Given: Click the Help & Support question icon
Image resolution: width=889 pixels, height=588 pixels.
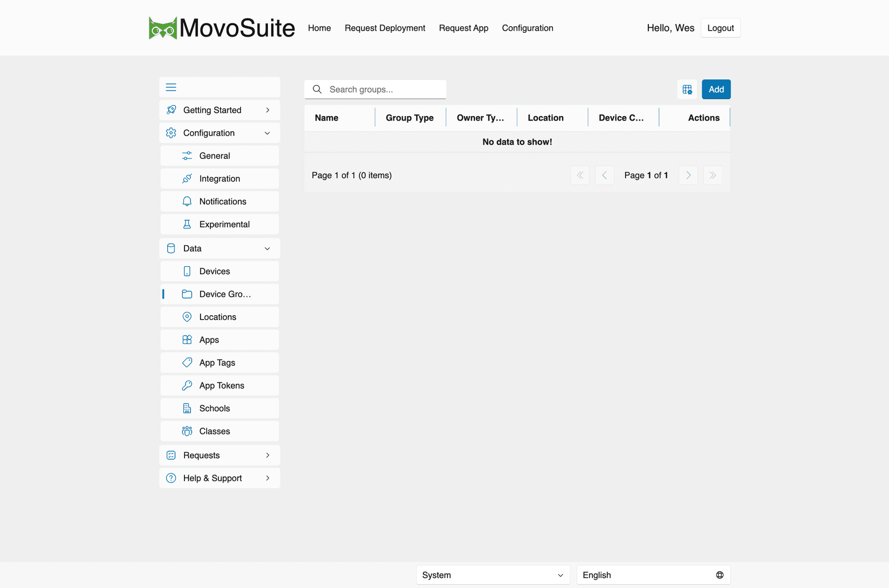Looking at the screenshot, I should (x=171, y=478).
